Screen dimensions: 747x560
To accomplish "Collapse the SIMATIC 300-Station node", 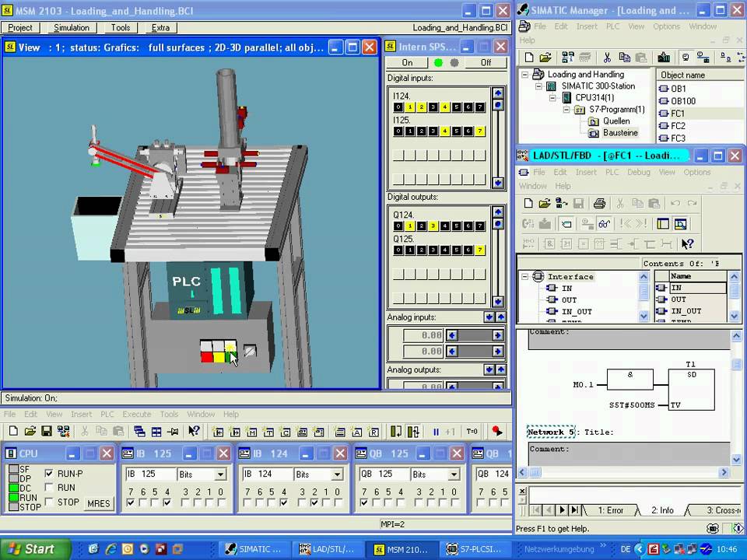I will pos(538,86).
